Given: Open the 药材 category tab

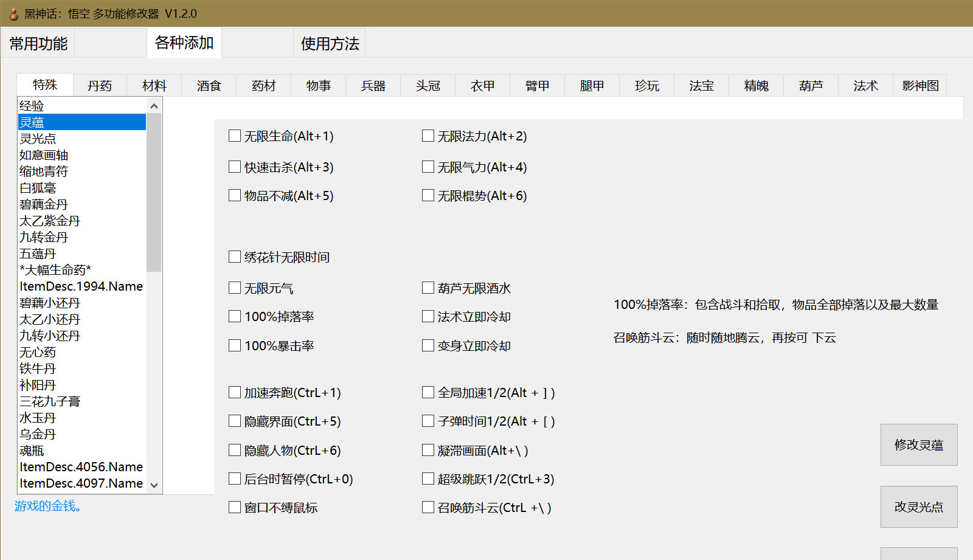Looking at the screenshot, I should (x=264, y=86).
